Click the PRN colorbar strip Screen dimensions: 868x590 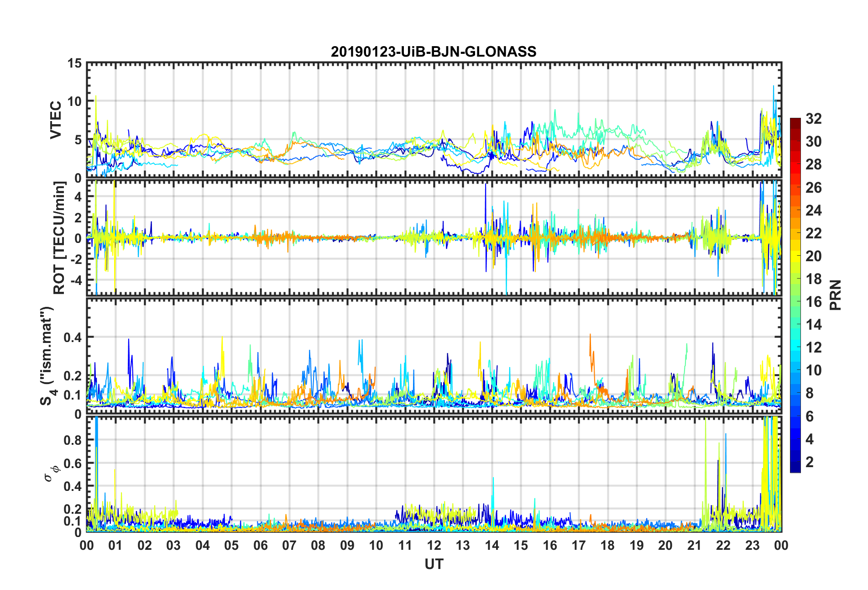pos(795,295)
